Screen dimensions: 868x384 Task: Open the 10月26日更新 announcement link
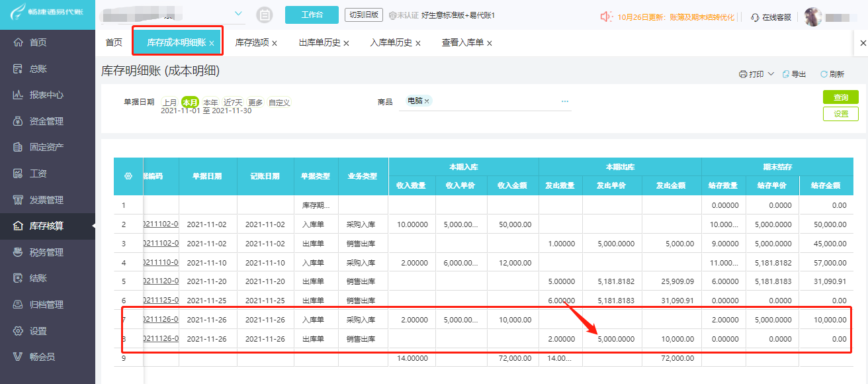pos(675,17)
